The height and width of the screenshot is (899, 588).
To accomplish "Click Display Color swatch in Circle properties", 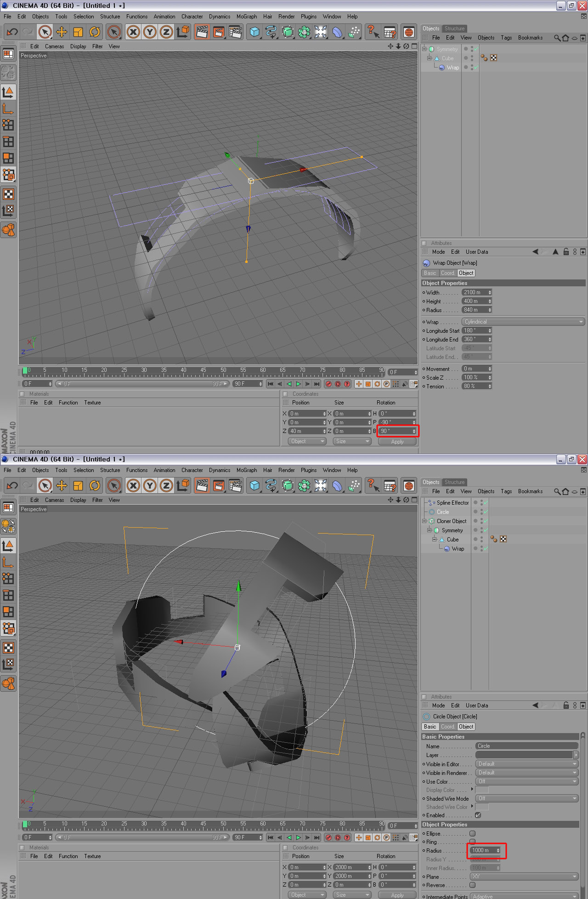I will click(x=481, y=790).
